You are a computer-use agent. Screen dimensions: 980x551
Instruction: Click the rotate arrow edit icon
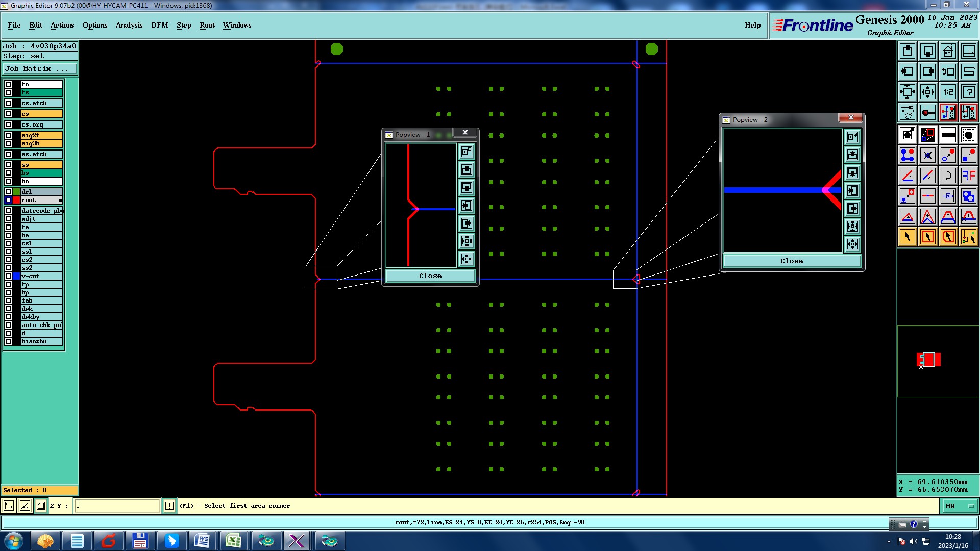(x=948, y=176)
